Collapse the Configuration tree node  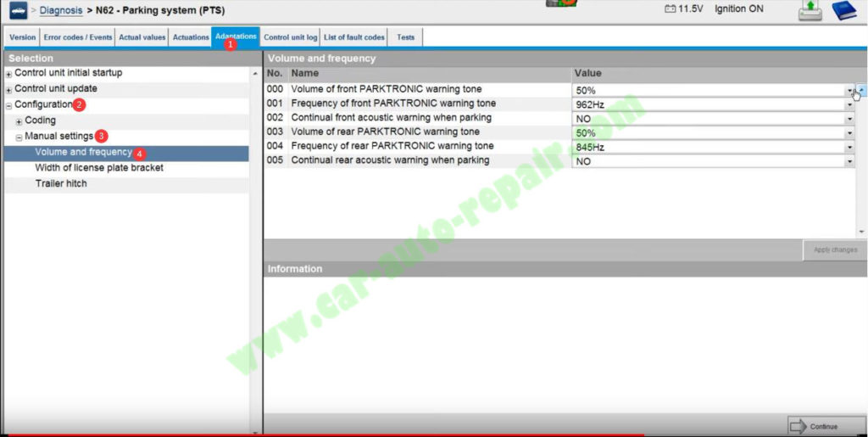pyautogui.click(x=8, y=105)
